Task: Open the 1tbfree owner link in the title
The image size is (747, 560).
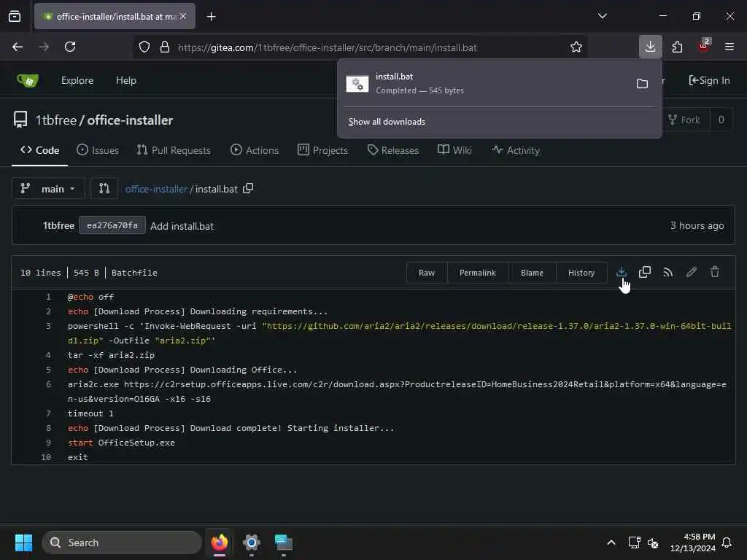Action: (x=55, y=120)
